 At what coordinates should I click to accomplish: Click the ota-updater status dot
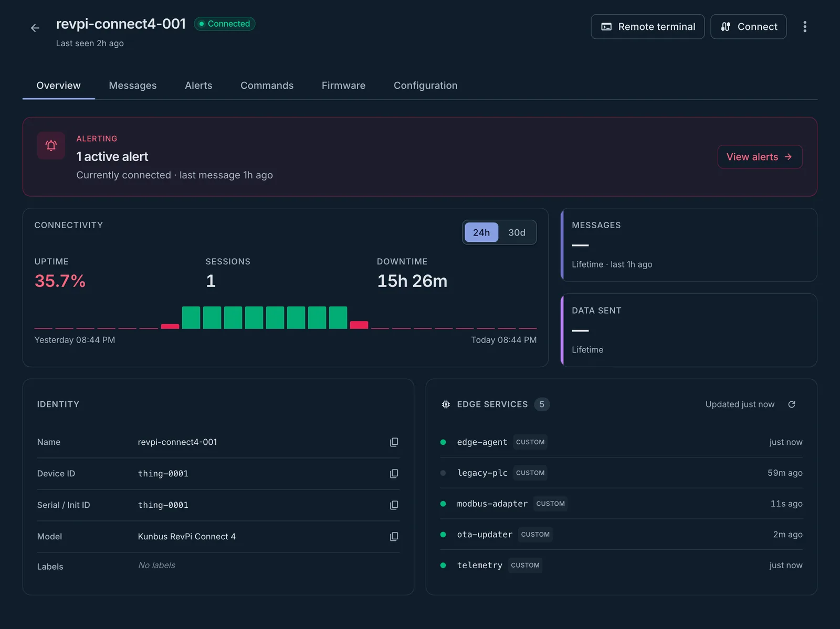pos(443,535)
